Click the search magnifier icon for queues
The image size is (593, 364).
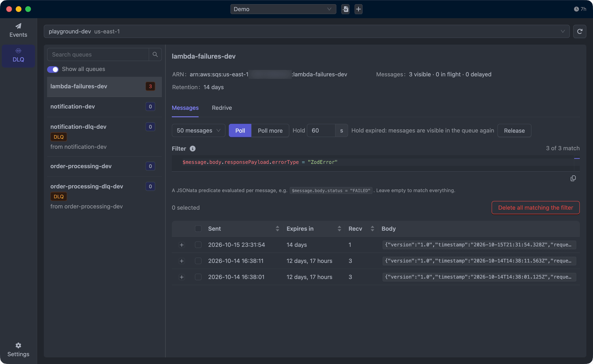tap(155, 55)
